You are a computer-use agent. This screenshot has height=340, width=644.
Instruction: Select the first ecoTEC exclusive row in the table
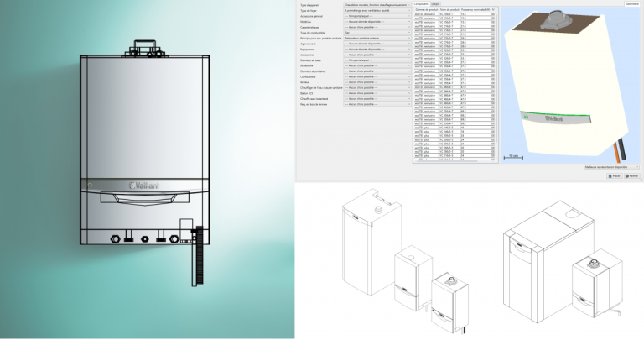(452, 14)
